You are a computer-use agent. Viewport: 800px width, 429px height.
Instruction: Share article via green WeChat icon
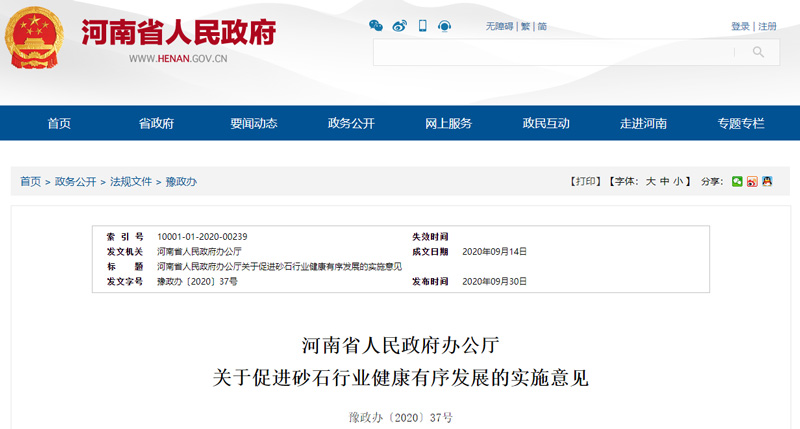737,182
